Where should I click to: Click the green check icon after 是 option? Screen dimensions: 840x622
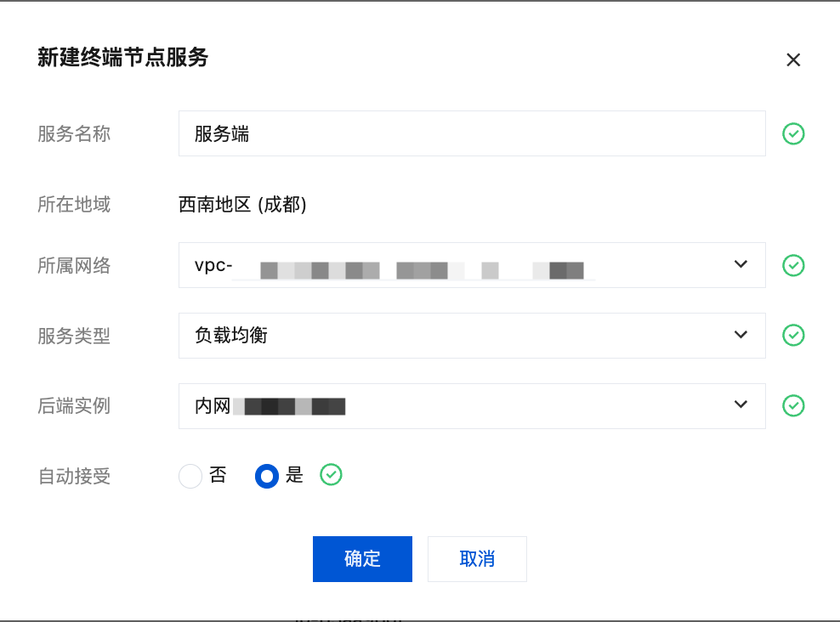[331, 475]
